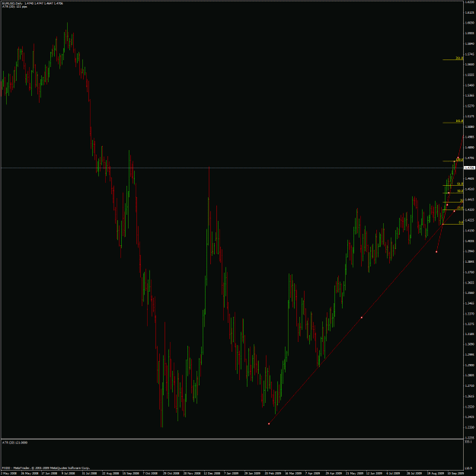Select the 100.0 Fibonacci level line
This screenshot has width=476, height=476.
[x=452, y=161]
